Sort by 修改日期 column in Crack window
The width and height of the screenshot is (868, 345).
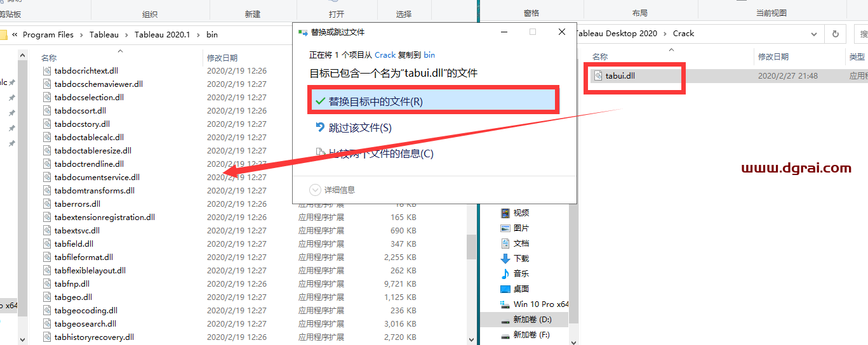773,57
